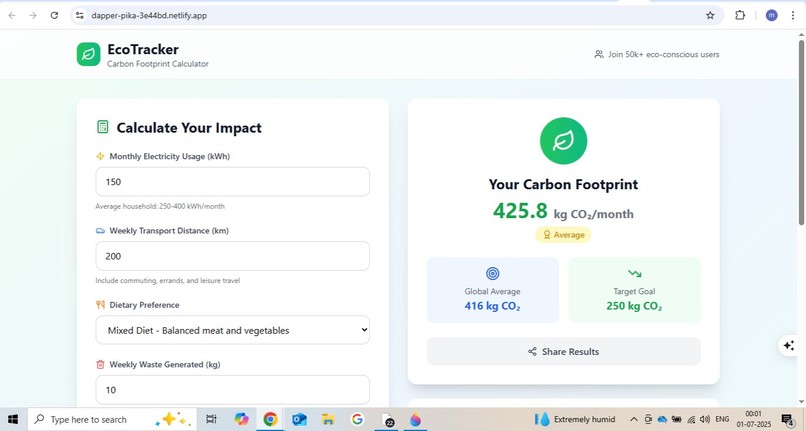Click the users icon beside Join 50k+

(599, 54)
